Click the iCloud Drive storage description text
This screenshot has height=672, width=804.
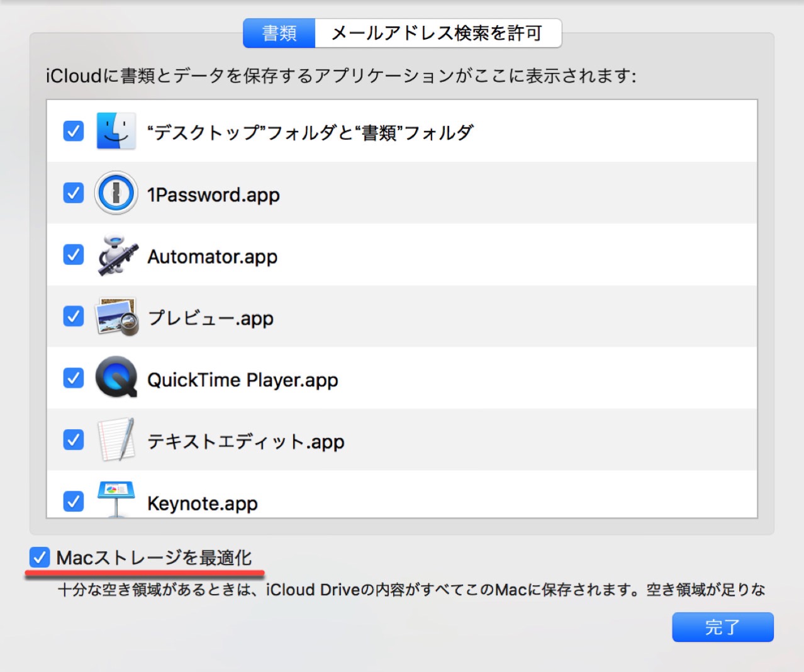tap(411, 590)
